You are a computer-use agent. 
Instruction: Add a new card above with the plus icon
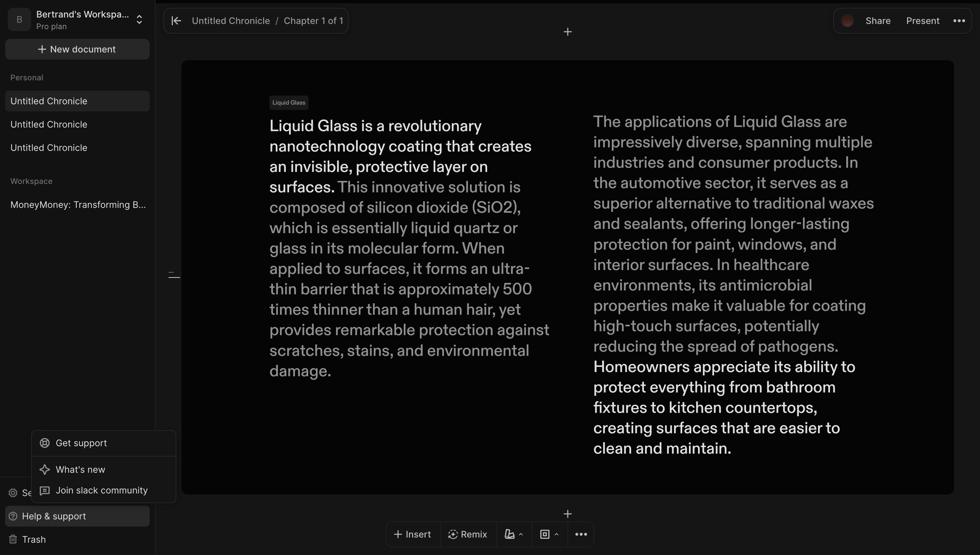567,32
